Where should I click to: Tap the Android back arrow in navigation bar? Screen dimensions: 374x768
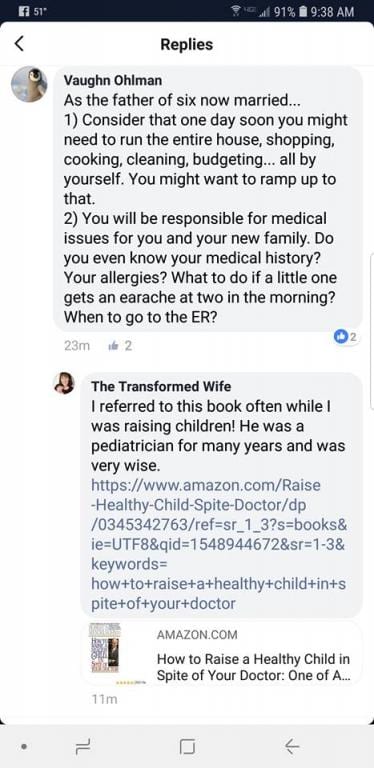point(292,746)
